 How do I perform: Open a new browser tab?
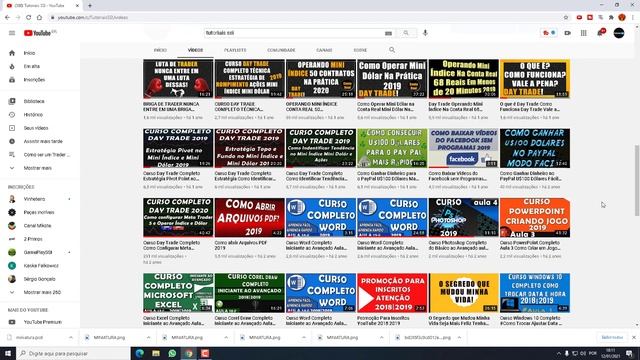[x=90, y=6]
